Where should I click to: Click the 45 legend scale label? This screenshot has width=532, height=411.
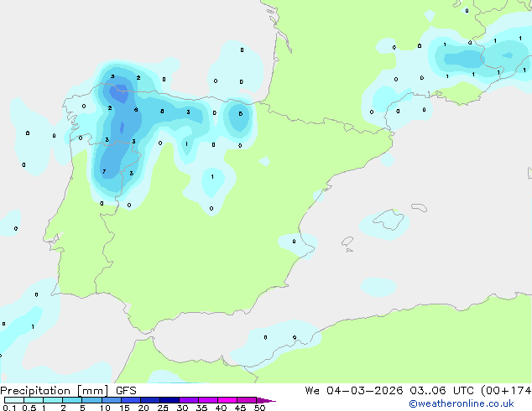(240, 408)
